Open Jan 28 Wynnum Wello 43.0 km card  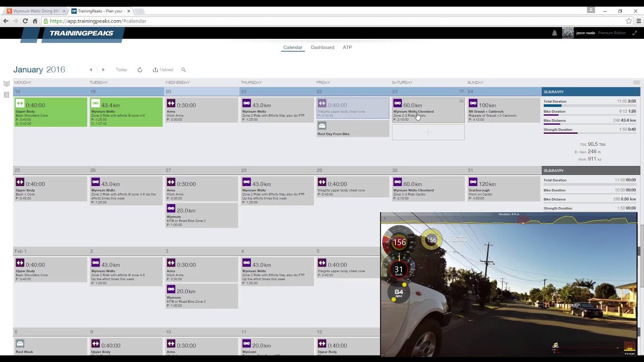pyautogui.click(x=277, y=191)
